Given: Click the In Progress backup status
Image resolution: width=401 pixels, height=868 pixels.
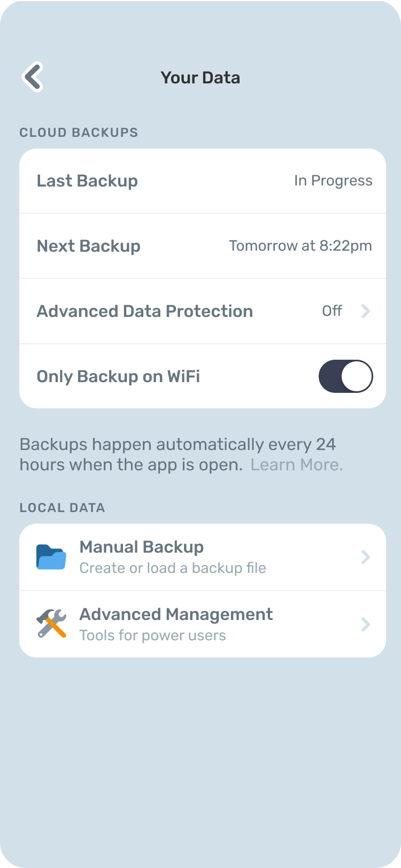Looking at the screenshot, I should 333,181.
